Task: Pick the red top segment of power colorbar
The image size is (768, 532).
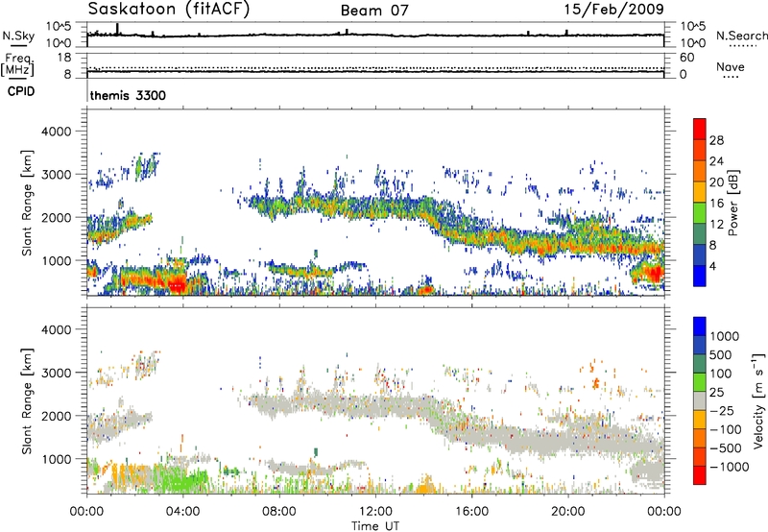Action: click(x=700, y=129)
